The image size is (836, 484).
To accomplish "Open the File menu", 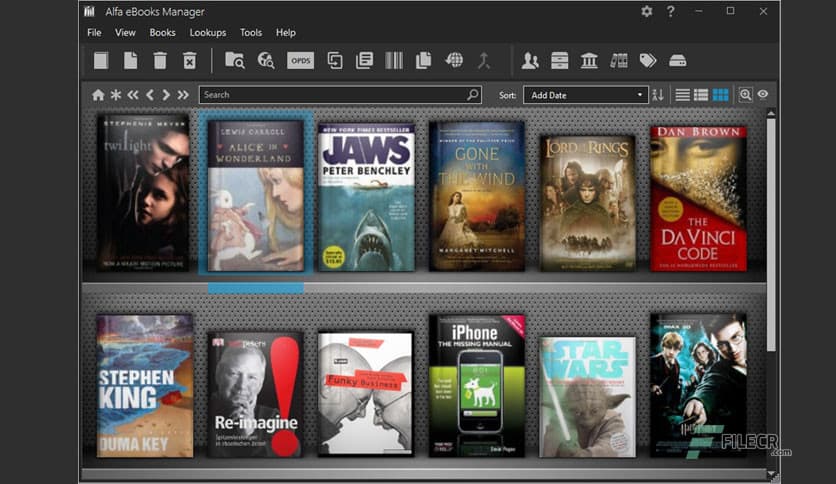I will point(94,33).
